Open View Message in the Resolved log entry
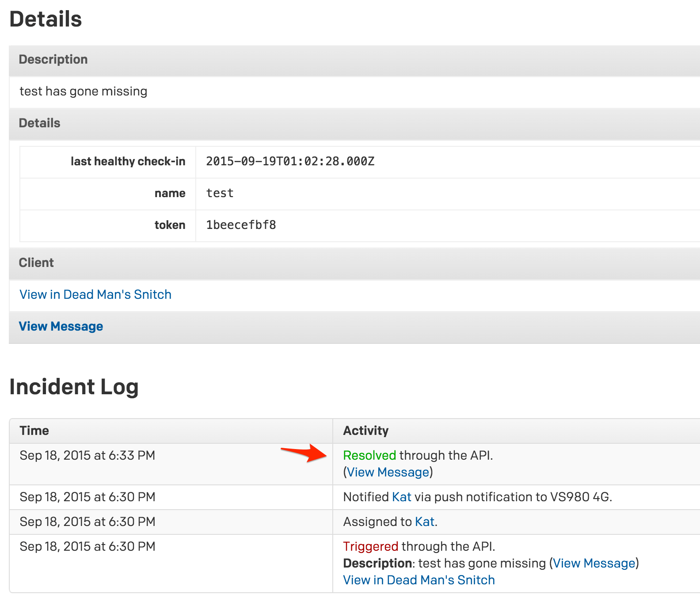The image size is (700, 602). [x=388, y=472]
